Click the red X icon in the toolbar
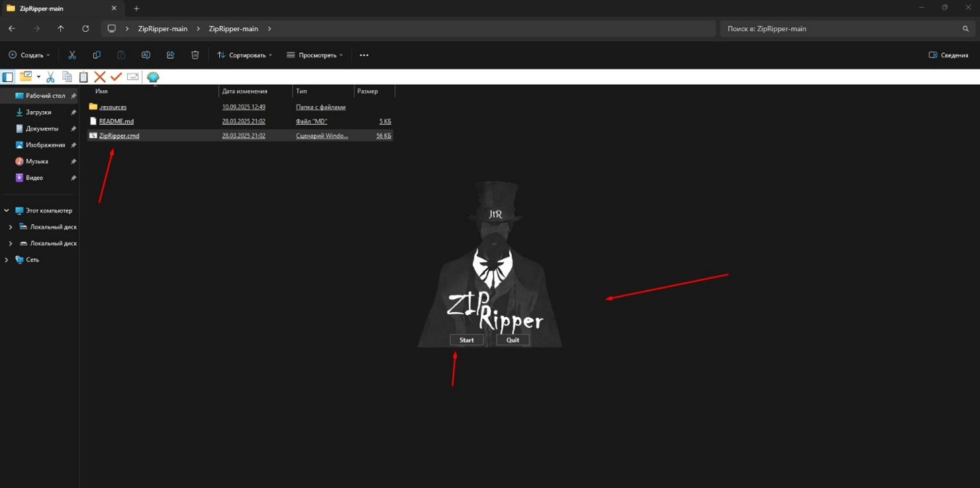 99,76
